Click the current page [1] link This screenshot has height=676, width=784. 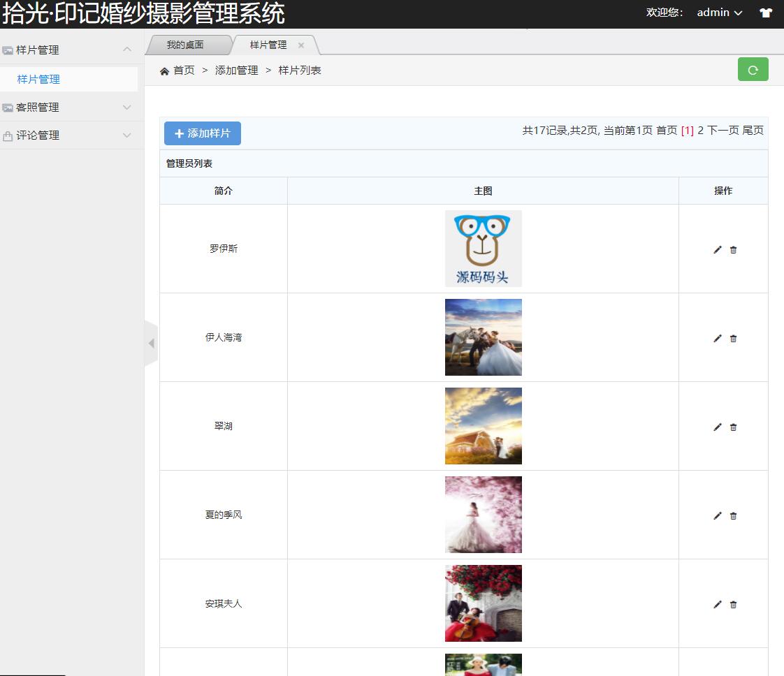click(x=688, y=131)
